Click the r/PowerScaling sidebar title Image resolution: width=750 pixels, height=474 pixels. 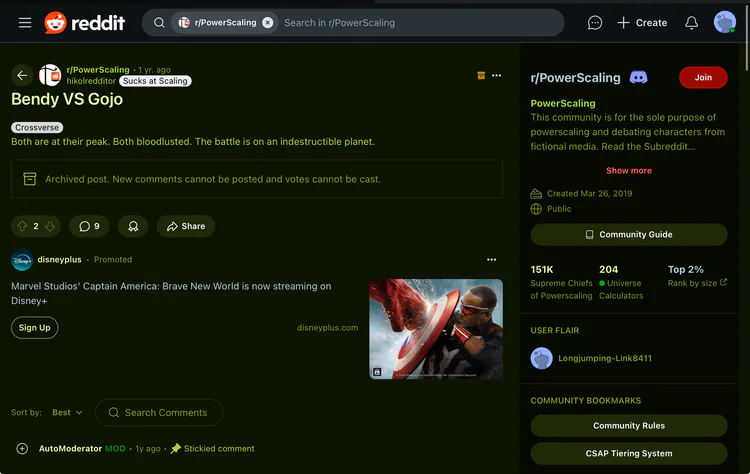click(x=575, y=77)
